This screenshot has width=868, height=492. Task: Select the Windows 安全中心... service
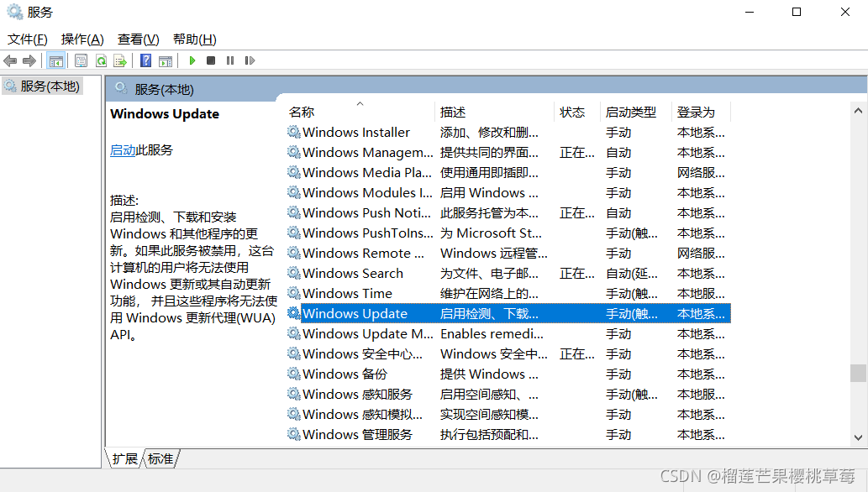363,353
